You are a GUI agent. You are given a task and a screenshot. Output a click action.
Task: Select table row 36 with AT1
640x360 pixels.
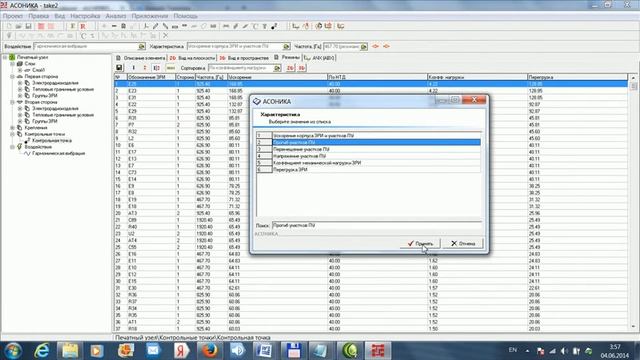pos(370,322)
